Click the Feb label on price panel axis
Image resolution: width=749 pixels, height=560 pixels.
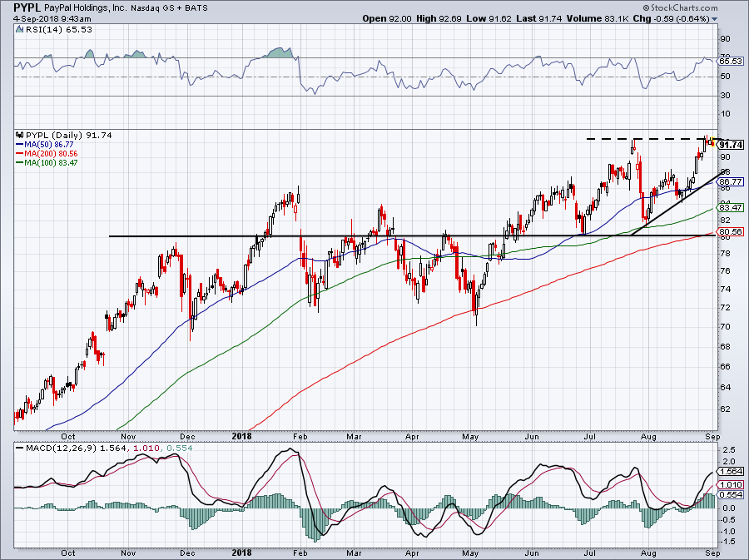[300, 436]
